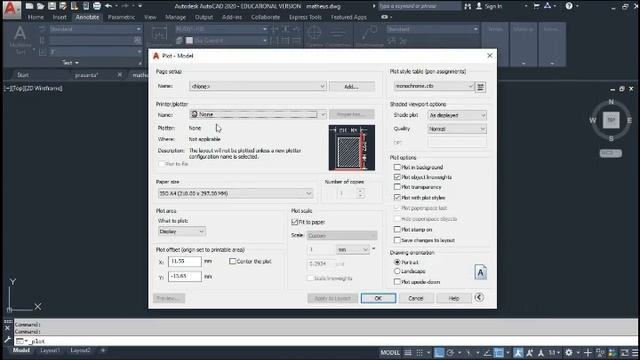Click the Cancel button in Plot dialog
Viewport: 640px width, 360px height.
tap(416, 298)
